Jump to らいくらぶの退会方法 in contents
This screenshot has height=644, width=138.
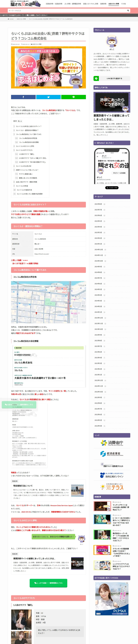pos(25,190)
